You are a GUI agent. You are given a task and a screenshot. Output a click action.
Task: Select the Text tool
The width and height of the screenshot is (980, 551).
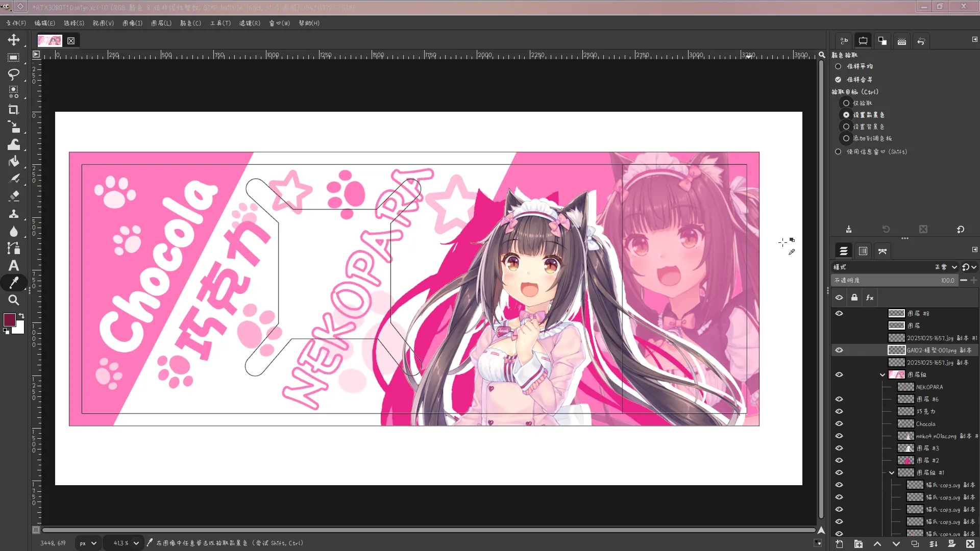pos(14,265)
